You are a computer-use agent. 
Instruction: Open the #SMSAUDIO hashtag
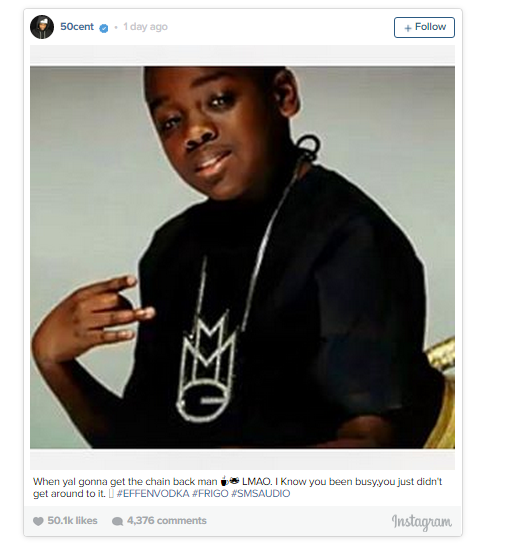[x=260, y=493]
